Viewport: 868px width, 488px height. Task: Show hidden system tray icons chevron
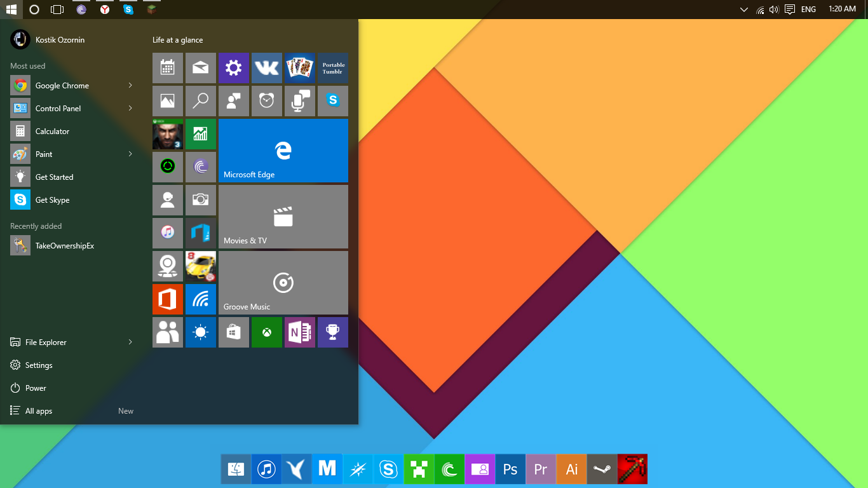[744, 10]
